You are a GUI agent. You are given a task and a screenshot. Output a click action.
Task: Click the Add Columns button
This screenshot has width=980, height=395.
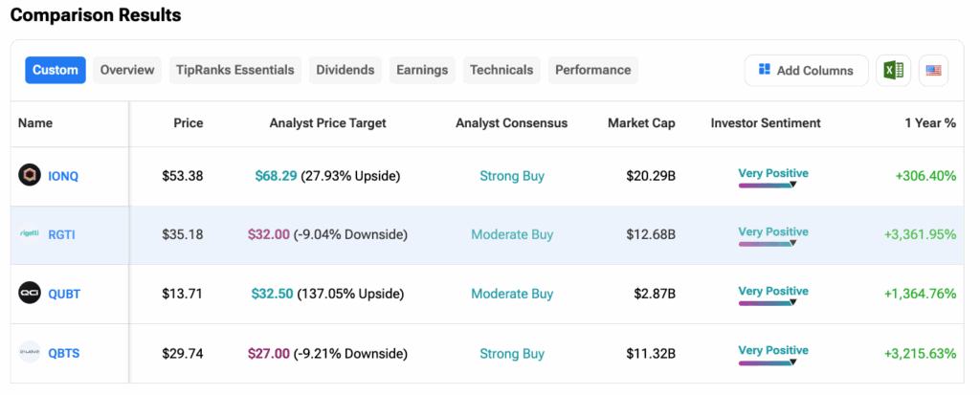(x=806, y=70)
